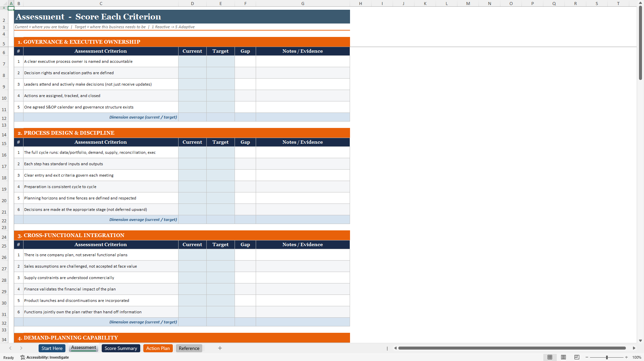644x361 pixels.
Task: Click 'The full cycle runs' criterion cell
Action: [x=101, y=152]
